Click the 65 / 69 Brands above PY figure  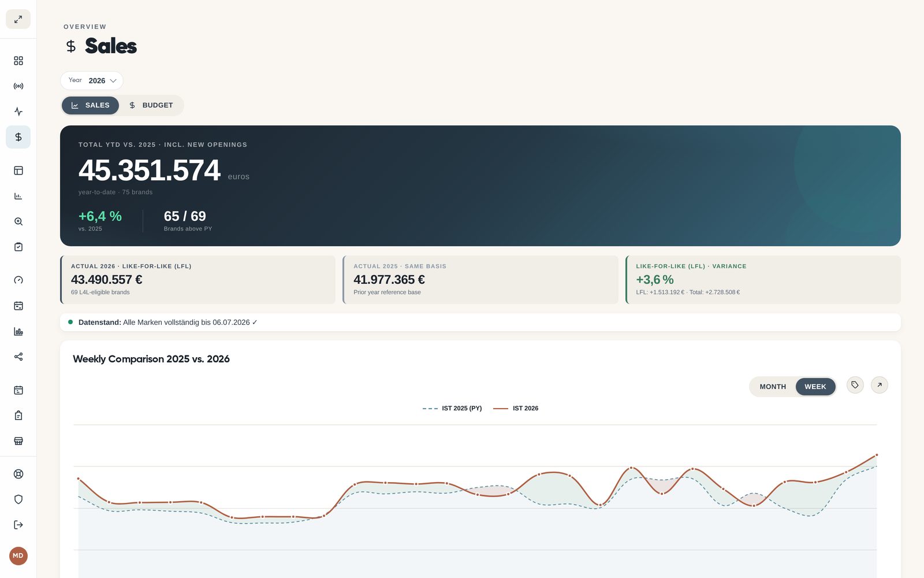point(185,216)
